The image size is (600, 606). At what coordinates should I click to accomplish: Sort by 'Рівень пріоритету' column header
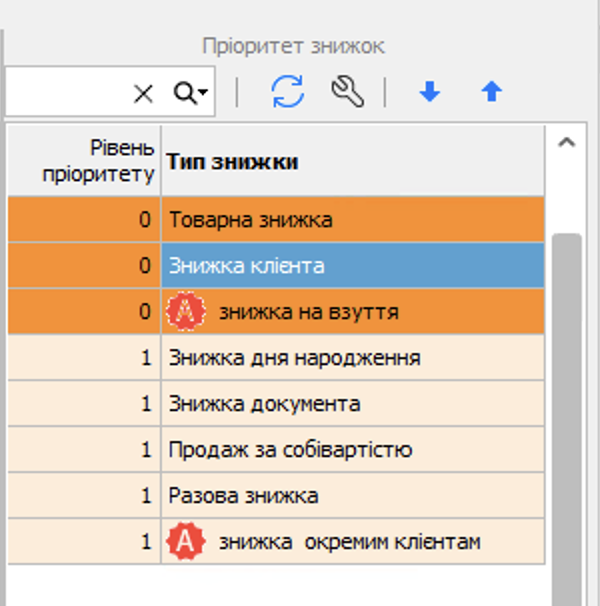click(84, 161)
